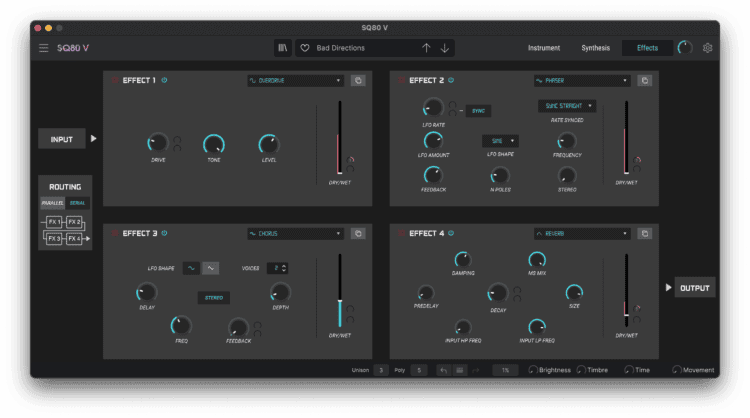This screenshot has height=418, width=750.
Task: Copy Effect 2 settings icon
Action: point(645,80)
